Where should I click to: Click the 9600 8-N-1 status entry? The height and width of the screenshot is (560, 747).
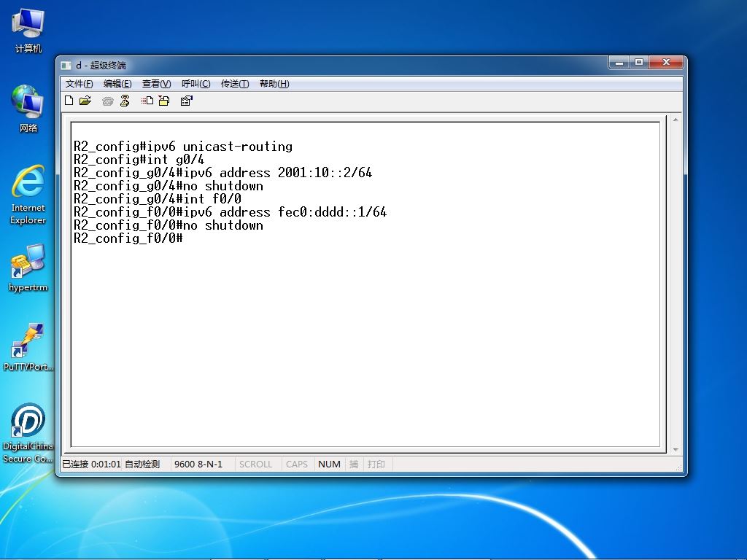click(x=198, y=464)
